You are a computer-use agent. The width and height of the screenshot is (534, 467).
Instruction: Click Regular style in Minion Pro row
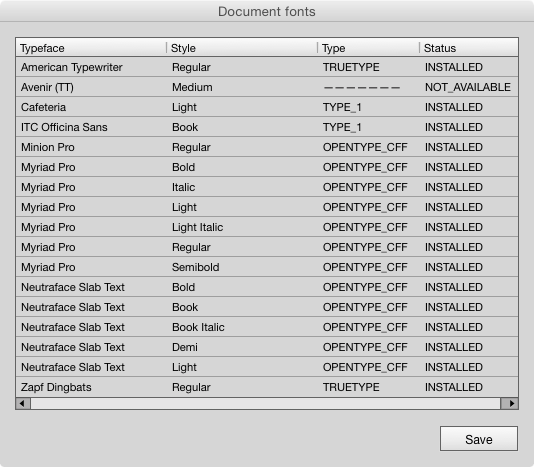(191, 147)
